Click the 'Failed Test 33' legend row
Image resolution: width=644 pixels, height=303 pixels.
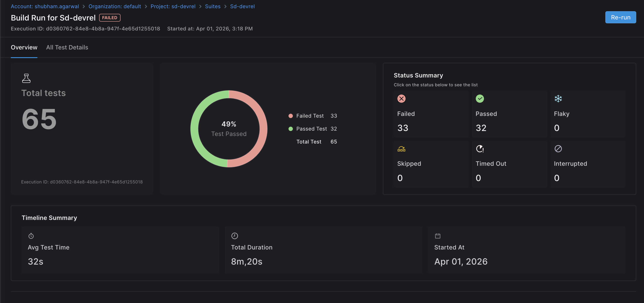(x=313, y=116)
